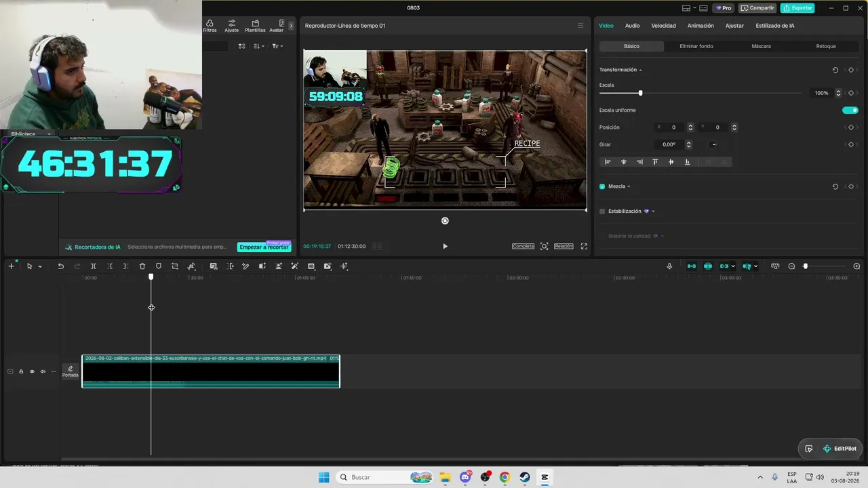Screen dimensions: 868x488
Task: Adjust the Escala slider handle
Action: (640, 93)
